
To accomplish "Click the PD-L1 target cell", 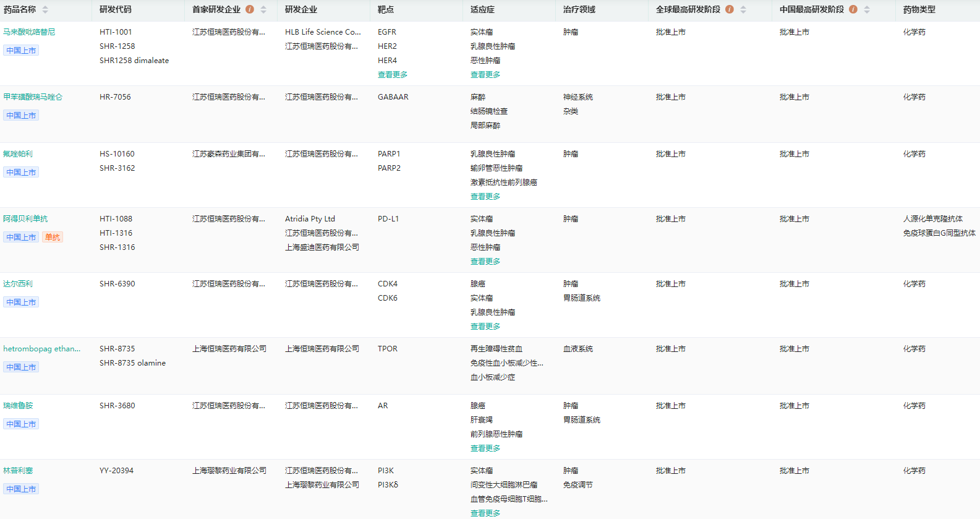I will coord(388,219).
